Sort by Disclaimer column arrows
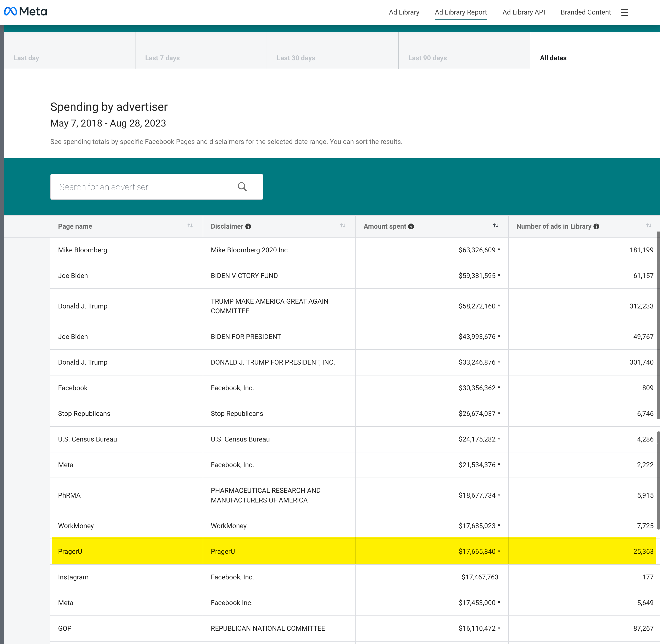 tap(343, 226)
